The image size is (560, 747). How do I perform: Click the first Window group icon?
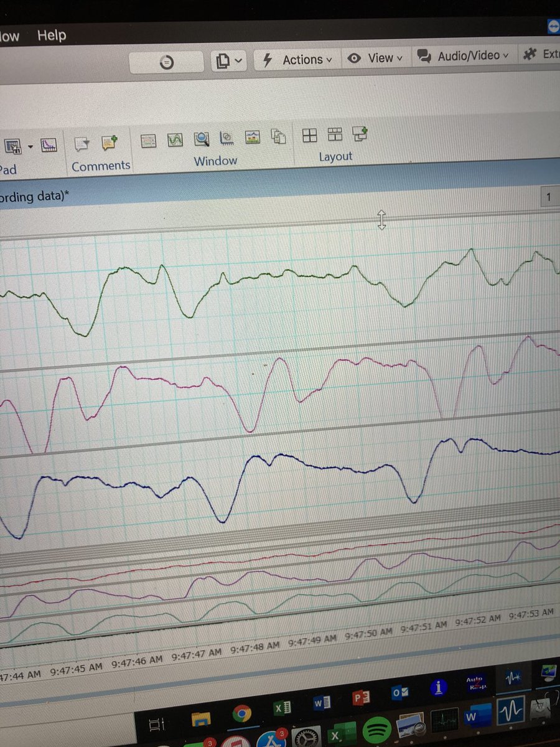click(148, 141)
